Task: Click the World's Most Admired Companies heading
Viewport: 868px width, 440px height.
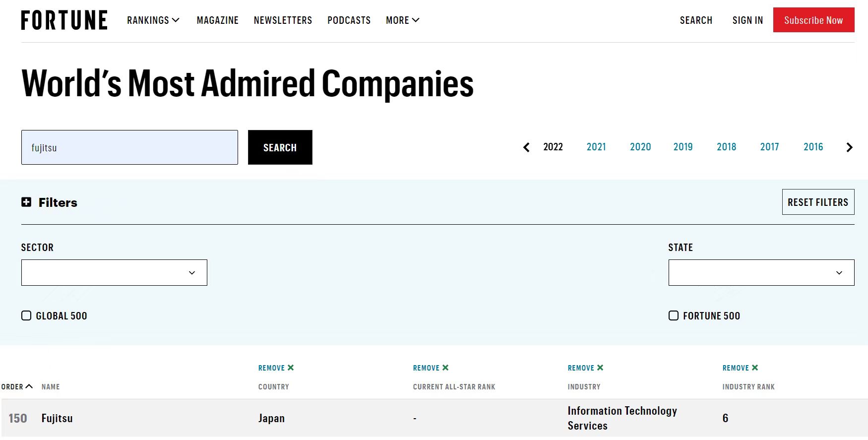Action: coord(248,83)
